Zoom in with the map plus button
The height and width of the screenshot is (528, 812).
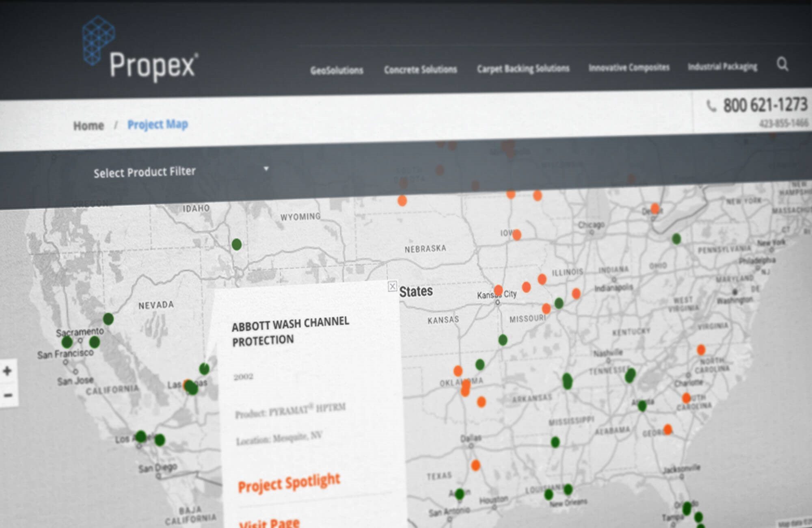(x=7, y=371)
